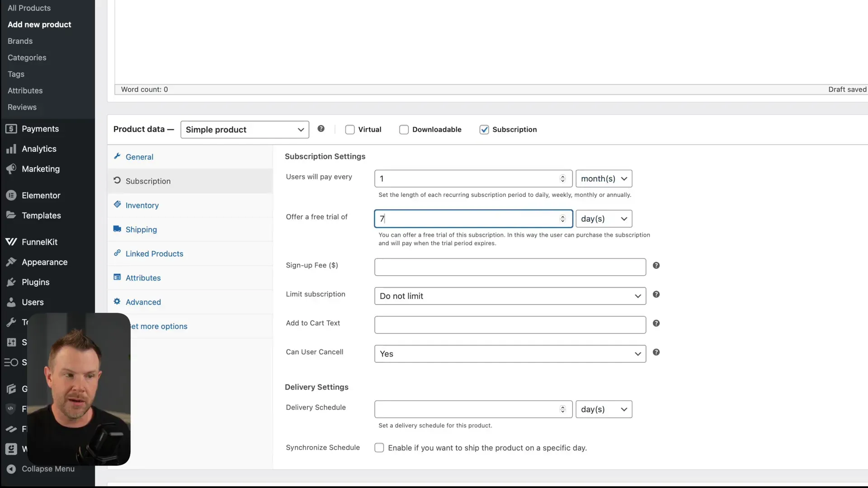Screen dimensions: 868x488
Task: Click the Shipping tab truck icon
Action: pyautogui.click(x=117, y=229)
